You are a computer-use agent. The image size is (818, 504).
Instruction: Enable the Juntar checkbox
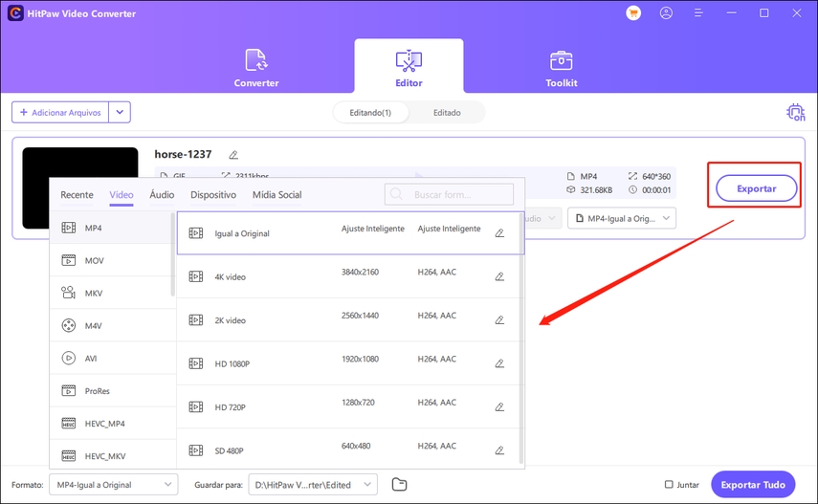pyautogui.click(x=669, y=485)
